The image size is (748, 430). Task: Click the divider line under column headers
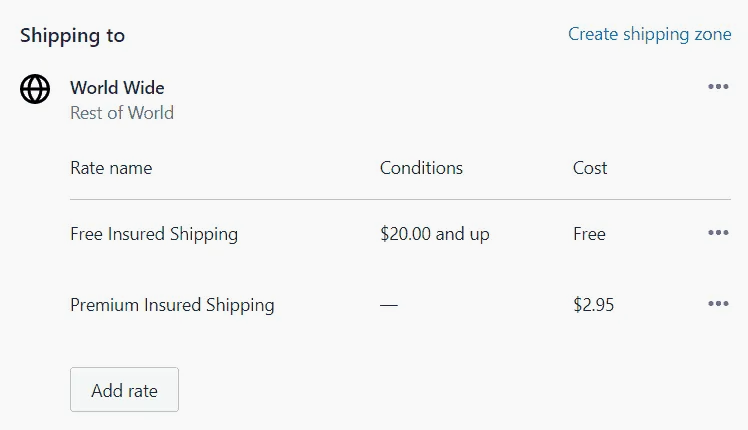(x=400, y=200)
